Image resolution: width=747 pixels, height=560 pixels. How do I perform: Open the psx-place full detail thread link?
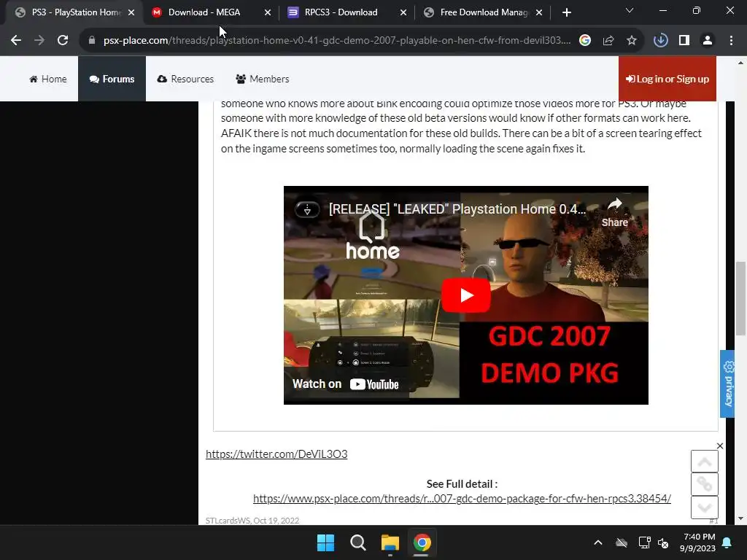coord(462,499)
